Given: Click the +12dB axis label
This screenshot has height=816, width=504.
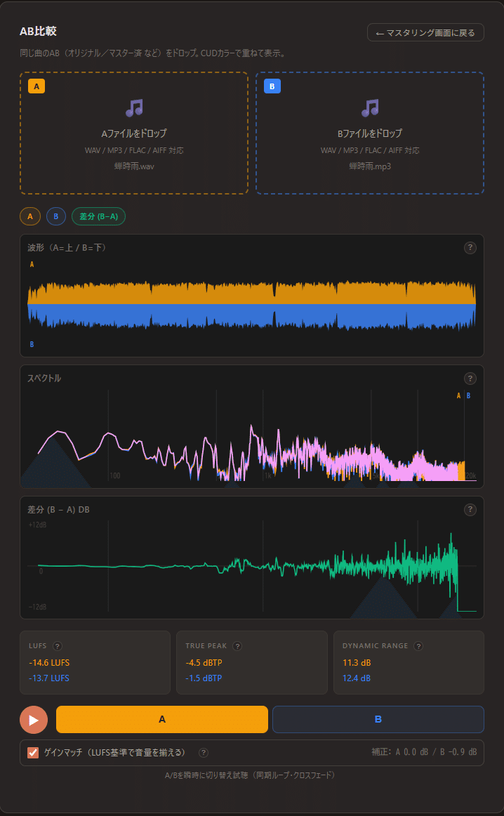Looking at the screenshot, I should point(37,525).
